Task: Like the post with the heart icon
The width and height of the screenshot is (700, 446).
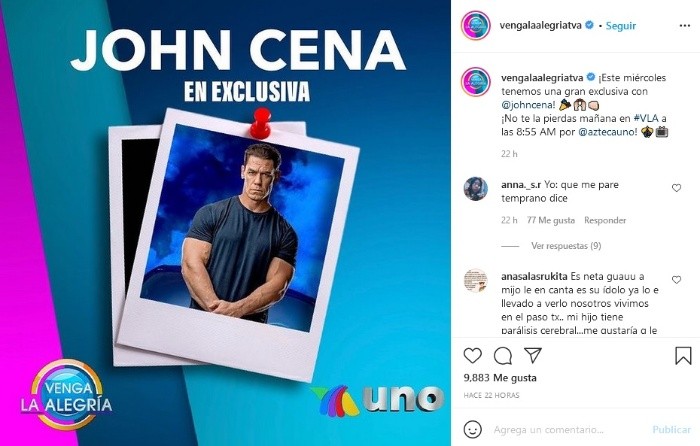Action: coord(472,355)
